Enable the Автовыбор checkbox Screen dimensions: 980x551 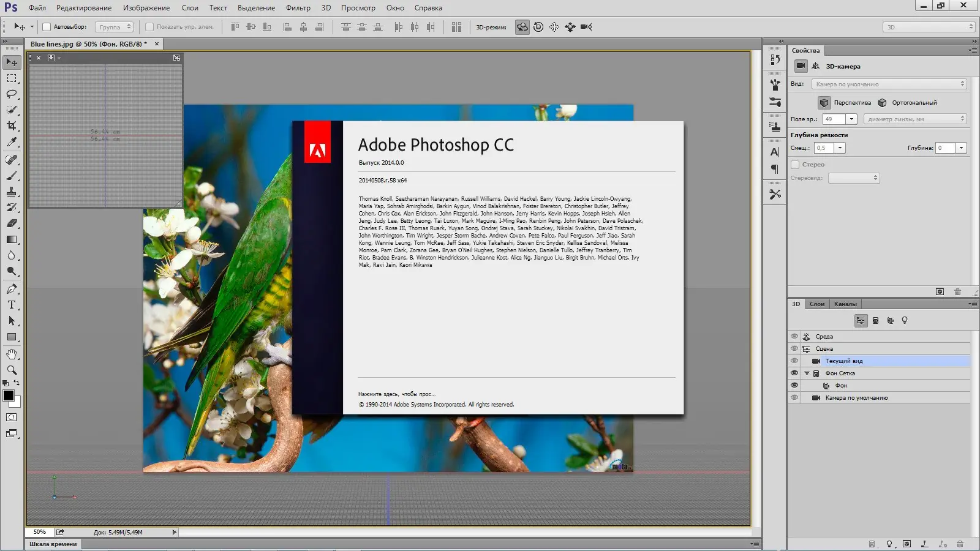point(47,27)
